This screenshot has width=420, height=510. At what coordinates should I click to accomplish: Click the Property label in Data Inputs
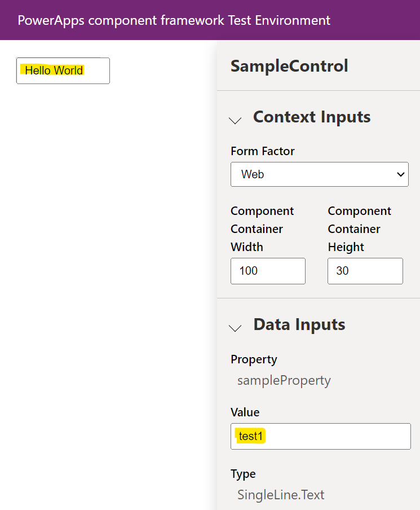click(254, 359)
